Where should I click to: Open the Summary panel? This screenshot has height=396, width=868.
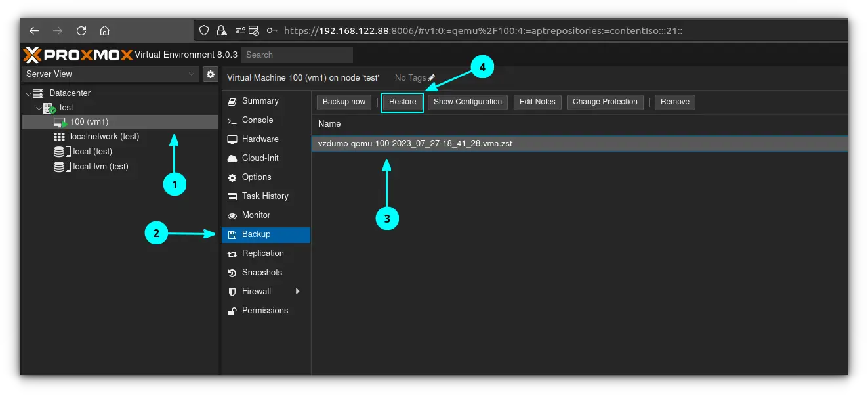[x=266, y=101]
